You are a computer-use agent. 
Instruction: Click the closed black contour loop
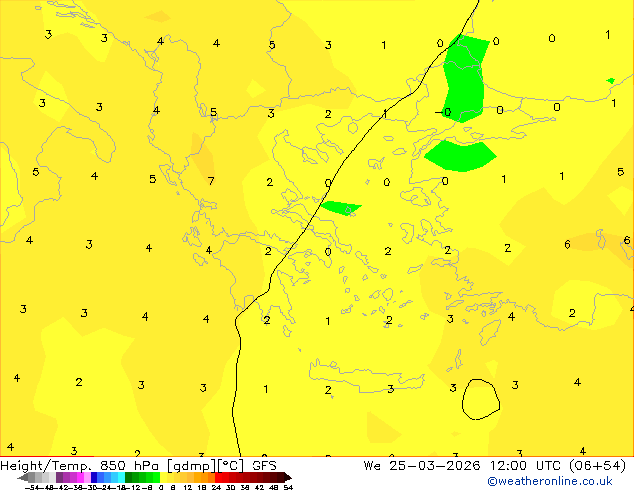[481, 399]
